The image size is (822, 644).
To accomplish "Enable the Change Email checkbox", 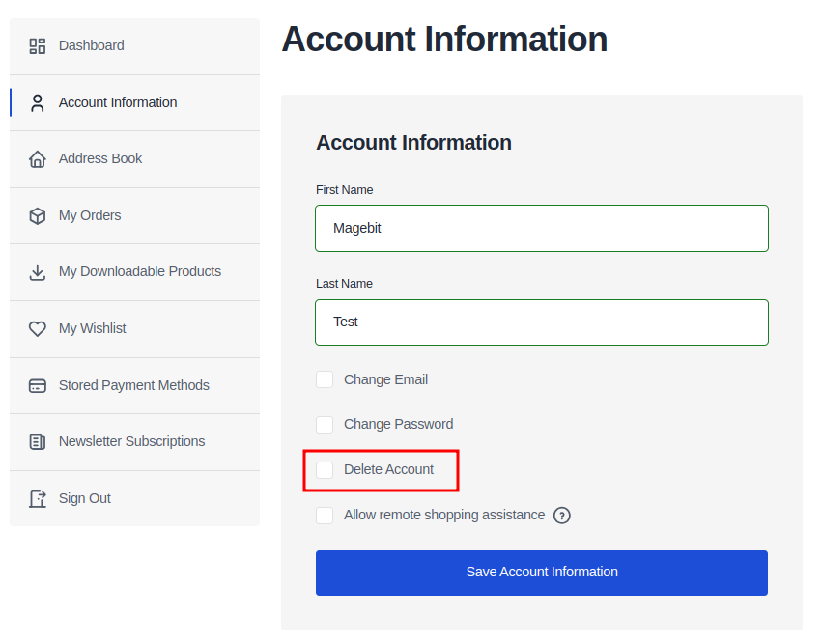I will coord(325,379).
